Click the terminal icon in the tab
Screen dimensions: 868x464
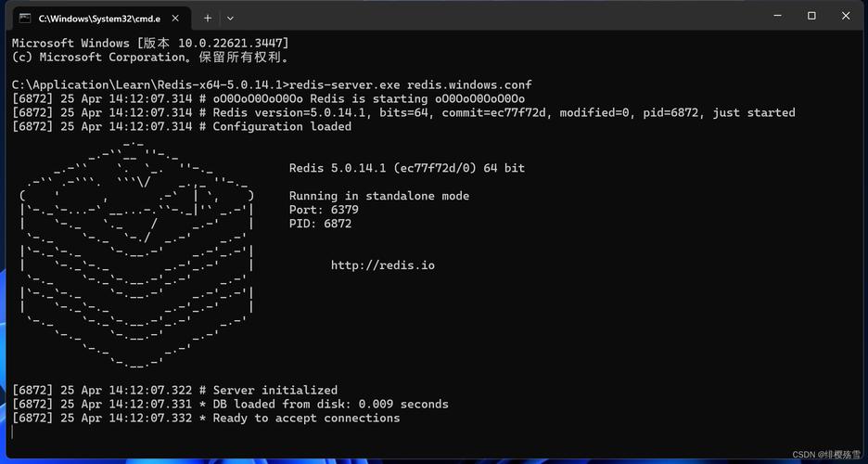click(25, 19)
